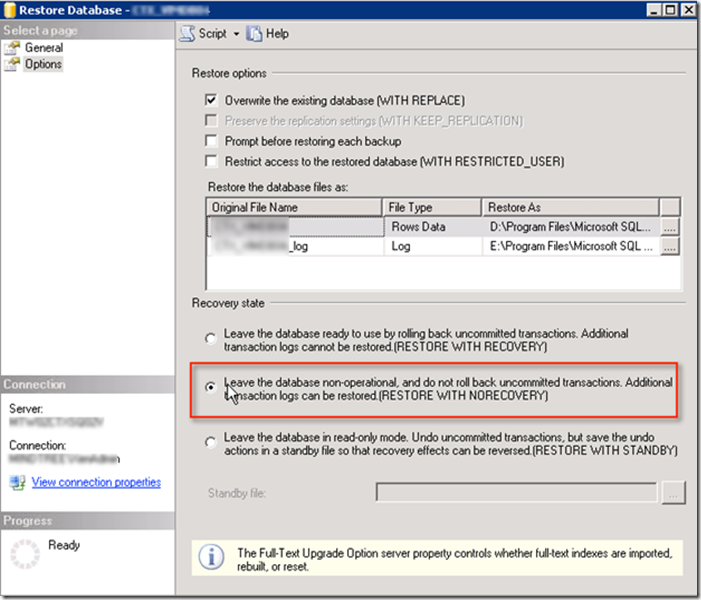
Task: Click the connection properties icon
Action: [x=17, y=482]
